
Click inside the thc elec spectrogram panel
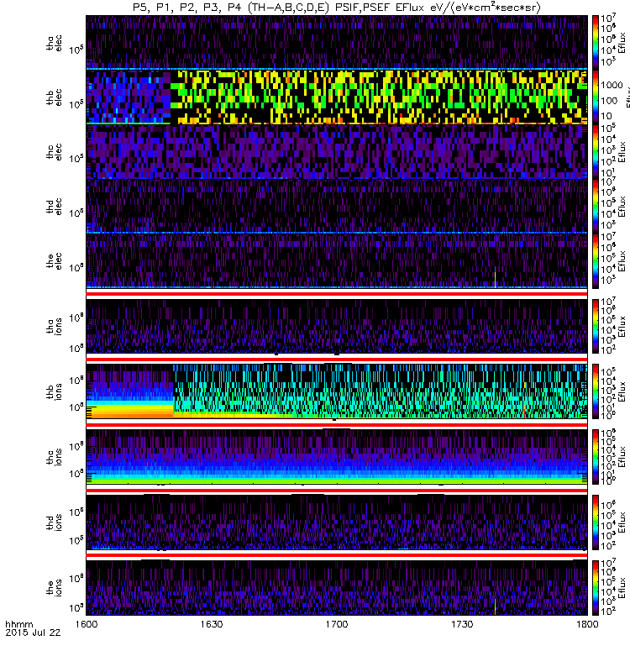tap(337, 151)
